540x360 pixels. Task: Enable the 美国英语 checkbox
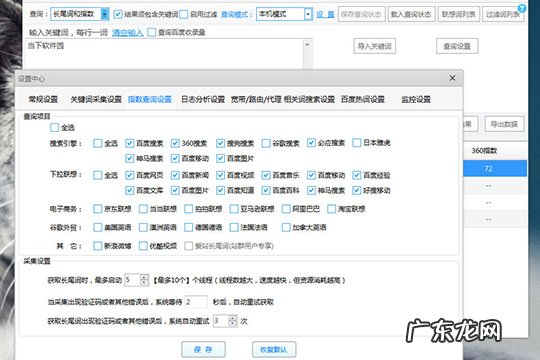pos(98,227)
